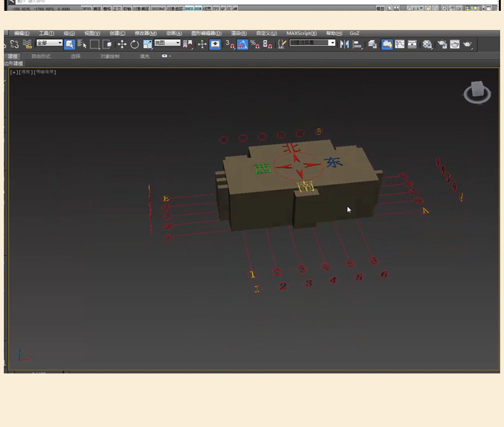This screenshot has height=427, width=504.
Task: Open the reference coordinate 视图 dropdown
Action: (x=167, y=43)
